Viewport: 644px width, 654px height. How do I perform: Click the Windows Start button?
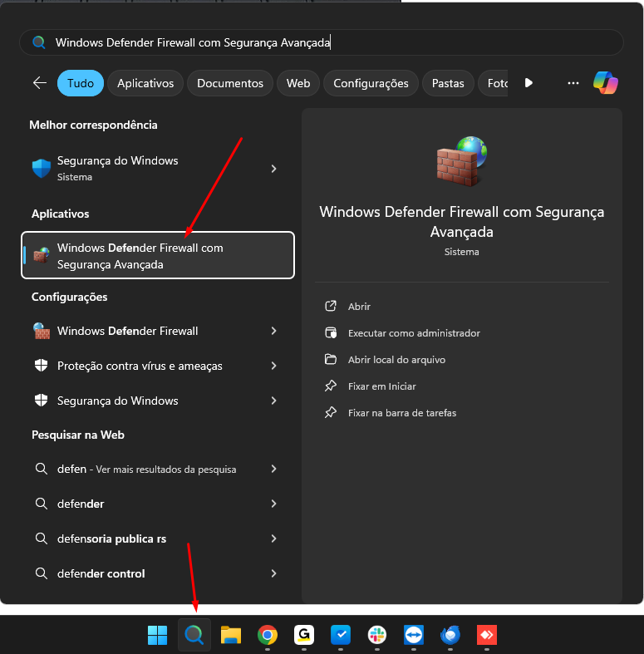point(157,636)
